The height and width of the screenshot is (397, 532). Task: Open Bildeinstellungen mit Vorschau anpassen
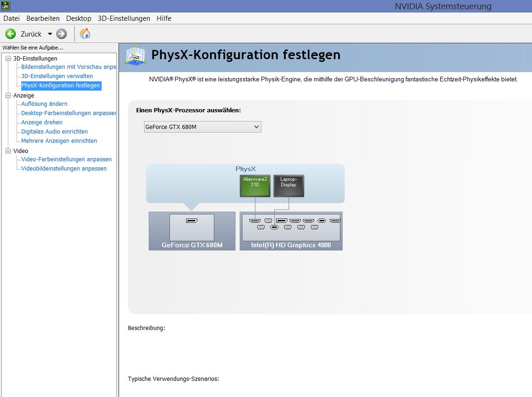click(68, 67)
